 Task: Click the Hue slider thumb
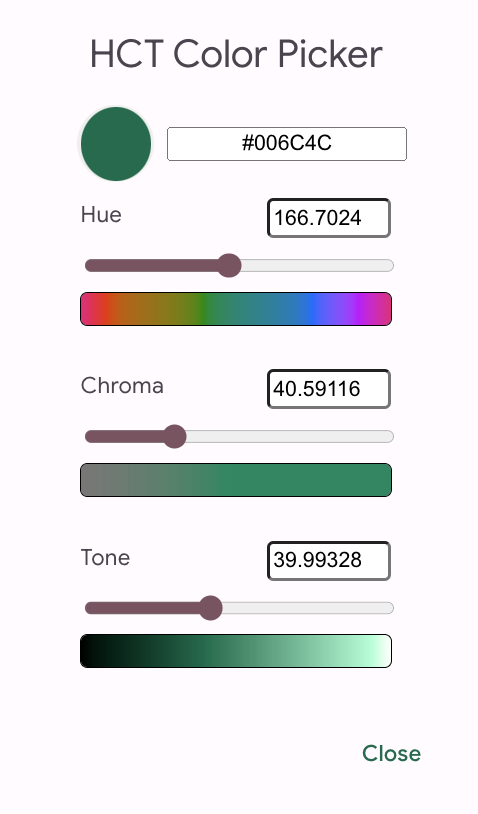(x=228, y=266)
